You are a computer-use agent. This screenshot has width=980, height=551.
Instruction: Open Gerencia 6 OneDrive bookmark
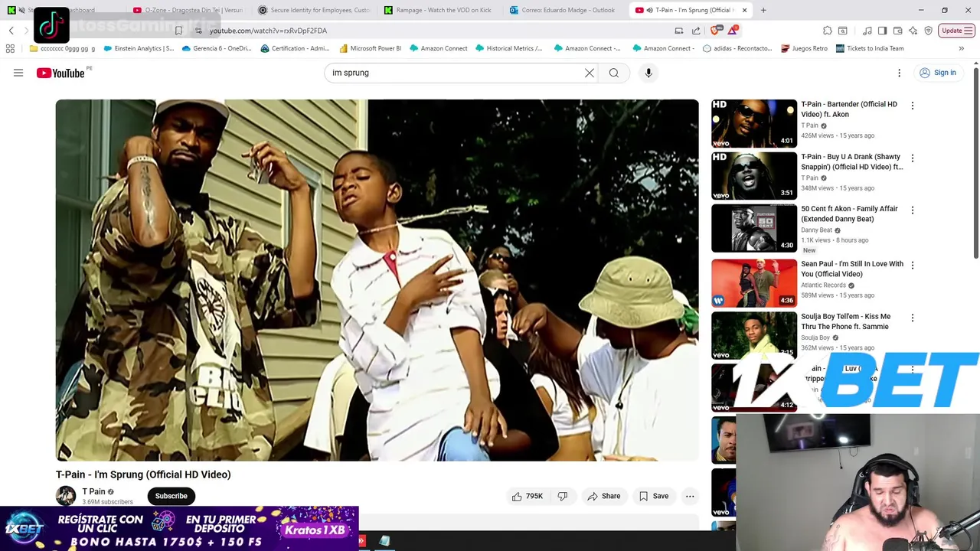(x=217, y=48)
